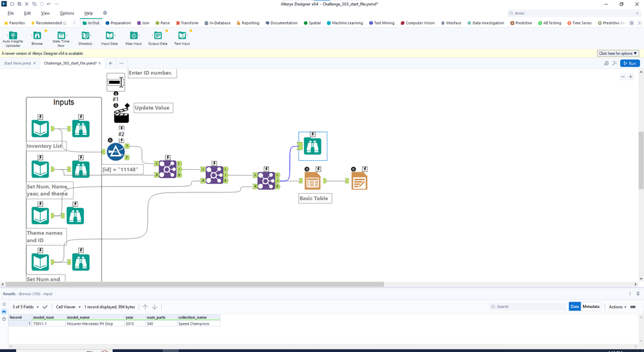Open Results panel more options menu
Viewport: 644px width, 352px height.
coord(630,294)
